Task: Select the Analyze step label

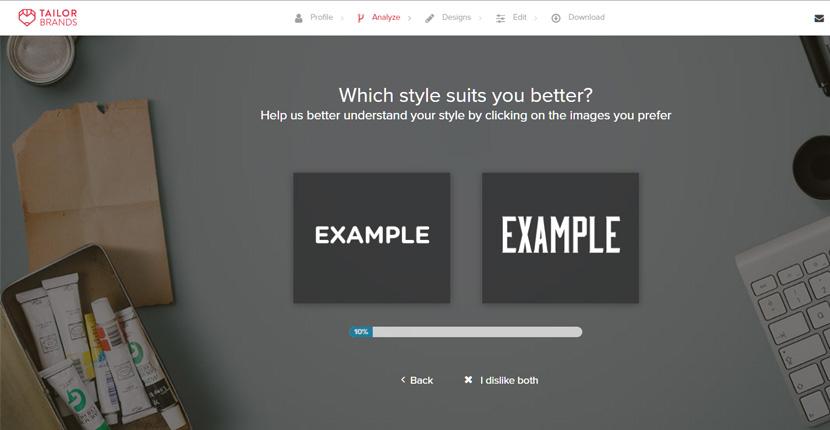Action: point(386,17)
